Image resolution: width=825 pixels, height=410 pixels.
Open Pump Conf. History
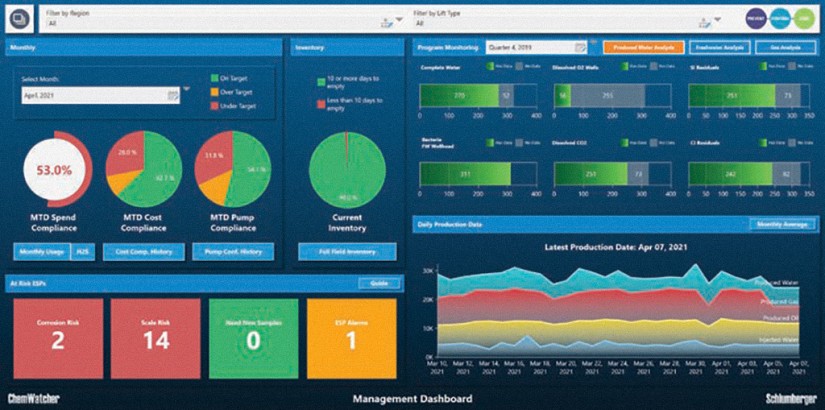(x=234, y=252)
